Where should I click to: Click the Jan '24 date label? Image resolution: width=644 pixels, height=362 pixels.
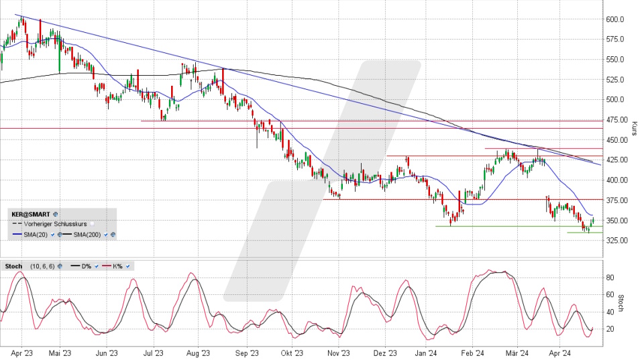pos(426,353)
